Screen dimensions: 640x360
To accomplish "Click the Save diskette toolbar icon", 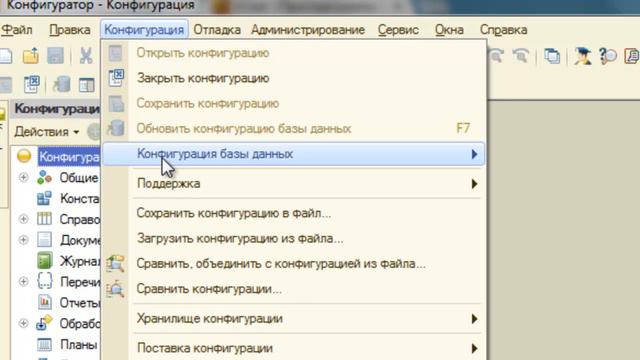I will (56, 56).
